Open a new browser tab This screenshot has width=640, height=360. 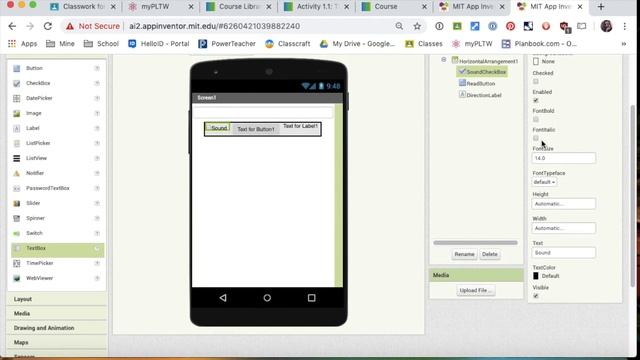[601, 7]
